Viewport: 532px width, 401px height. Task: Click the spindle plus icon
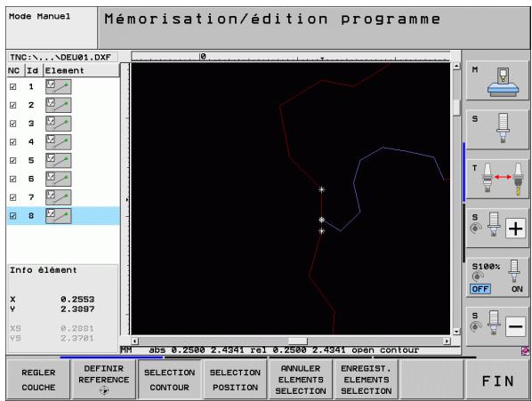(x=515, y=229)
